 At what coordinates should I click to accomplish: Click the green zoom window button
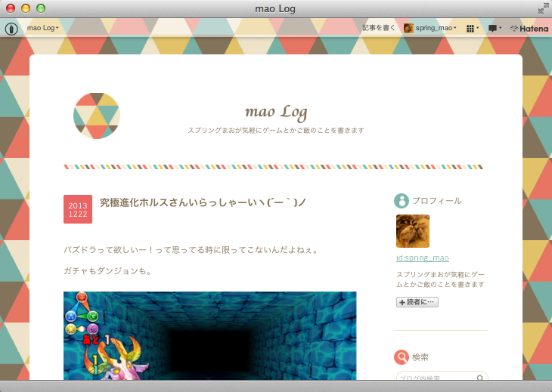point(41,8)
